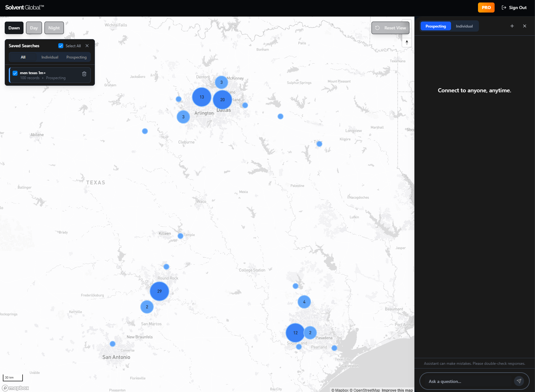Open the 'Improve this map' link
Image resolution: width=535 pixels, height=392 pixels.
click(397, 390)
